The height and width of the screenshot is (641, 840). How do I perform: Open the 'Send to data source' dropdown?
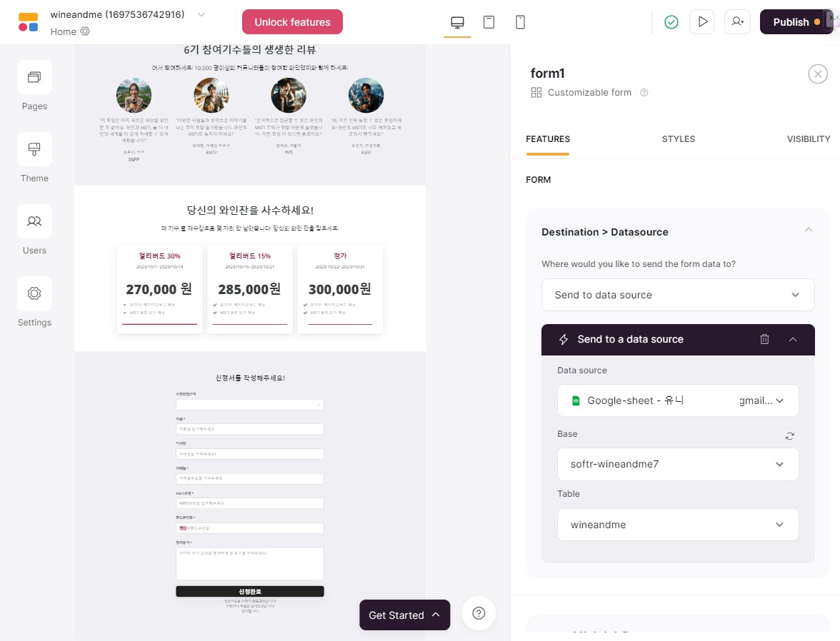click(678, 295)
